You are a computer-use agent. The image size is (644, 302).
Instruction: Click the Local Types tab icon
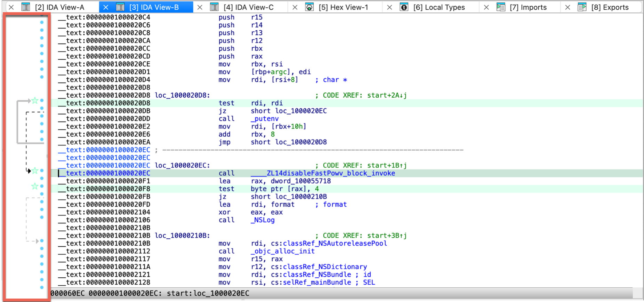(404, 7)
